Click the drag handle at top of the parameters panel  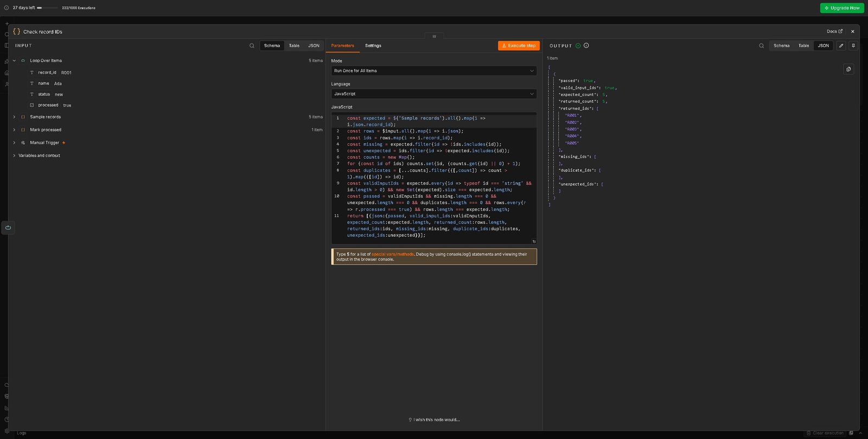pyautogui.click(x=434, y=36)
